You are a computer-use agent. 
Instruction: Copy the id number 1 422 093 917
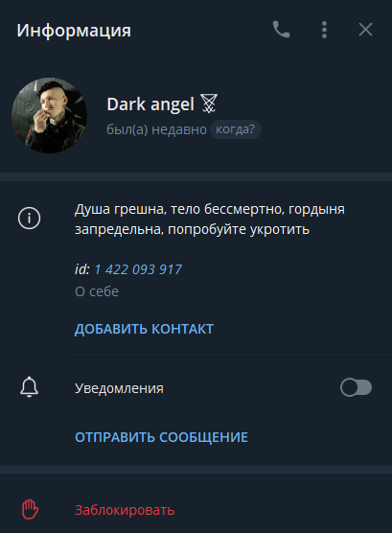pos(138,269)
